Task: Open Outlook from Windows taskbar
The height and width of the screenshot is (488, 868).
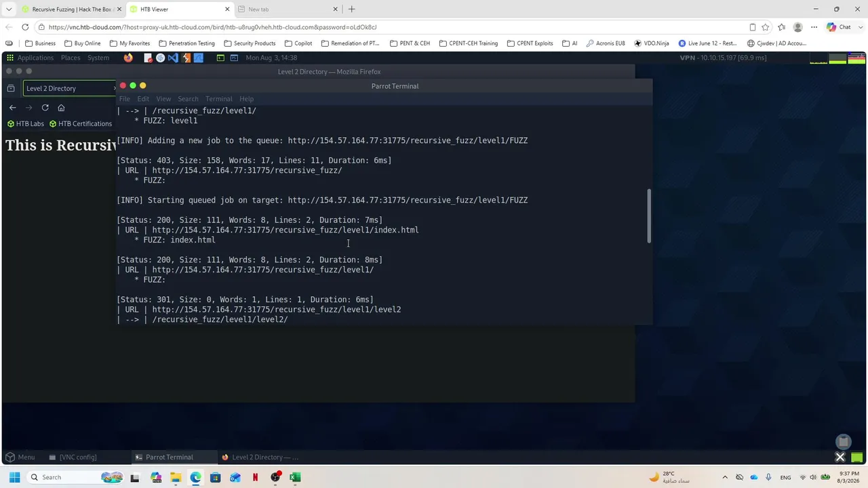Action: (235, 477)
